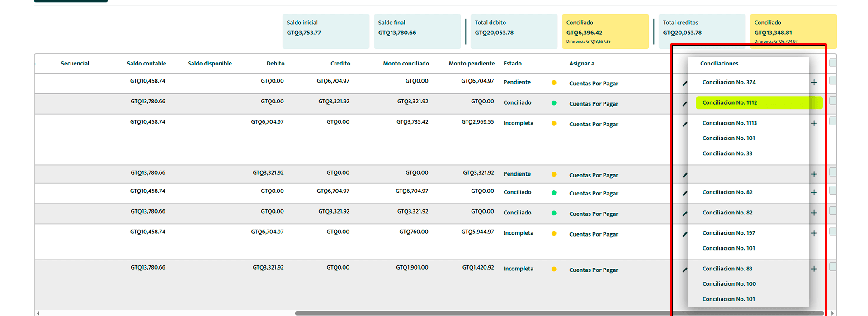Viewport: 868px width, 316px height.
Task: Open highlighted Conciliacion No. 1112
Action: click(730, 102)
